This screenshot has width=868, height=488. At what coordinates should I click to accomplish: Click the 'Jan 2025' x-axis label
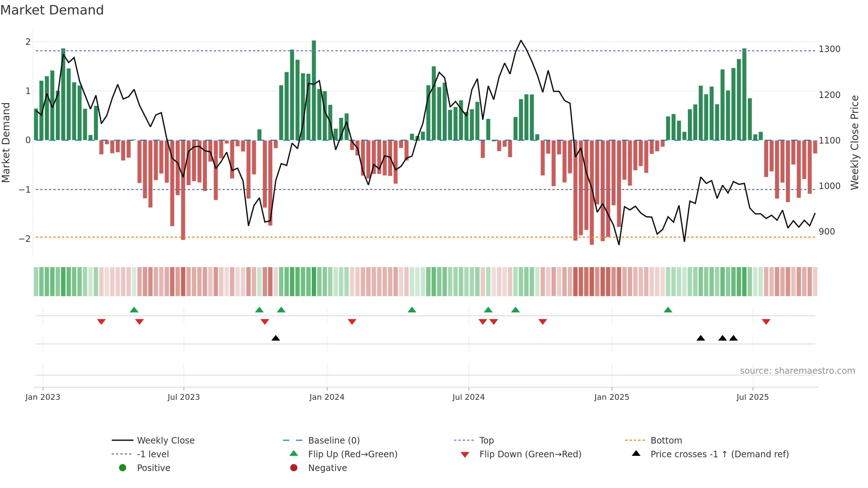click(612, 397)
